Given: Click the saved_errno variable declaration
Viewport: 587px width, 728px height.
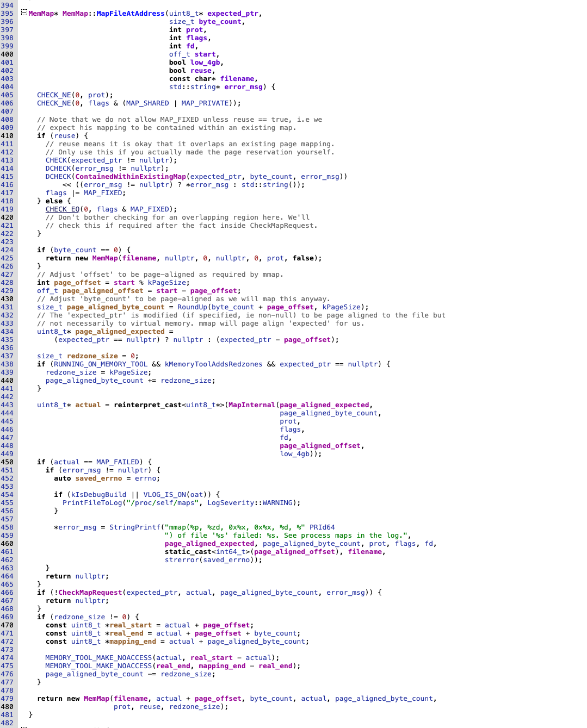Looking at the screenshot, I should [99, 478].
